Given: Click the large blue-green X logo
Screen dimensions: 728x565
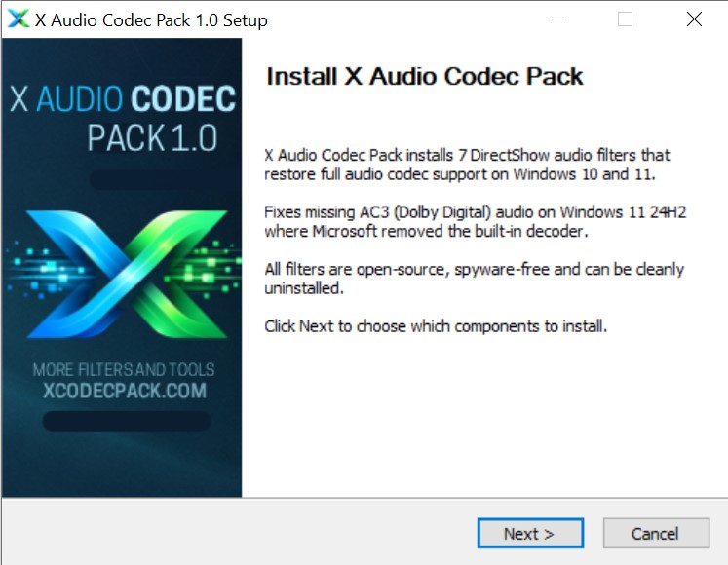Looking at the screenshot, I should click(128, 275).
